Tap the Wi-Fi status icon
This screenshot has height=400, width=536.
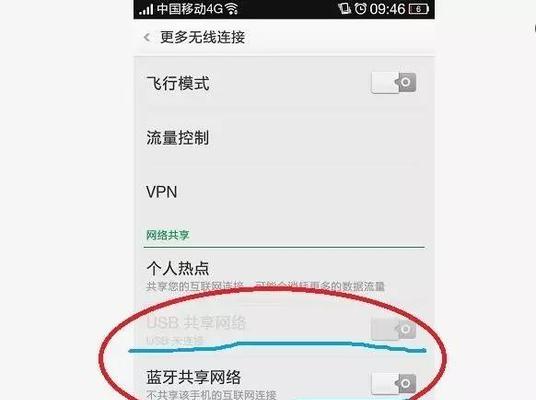click(x=232, y=9)
